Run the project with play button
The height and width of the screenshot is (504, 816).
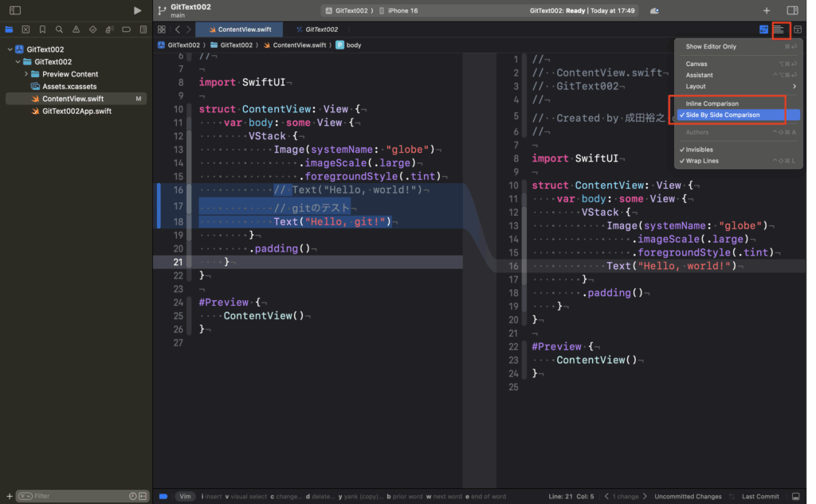tap(137, 10)
